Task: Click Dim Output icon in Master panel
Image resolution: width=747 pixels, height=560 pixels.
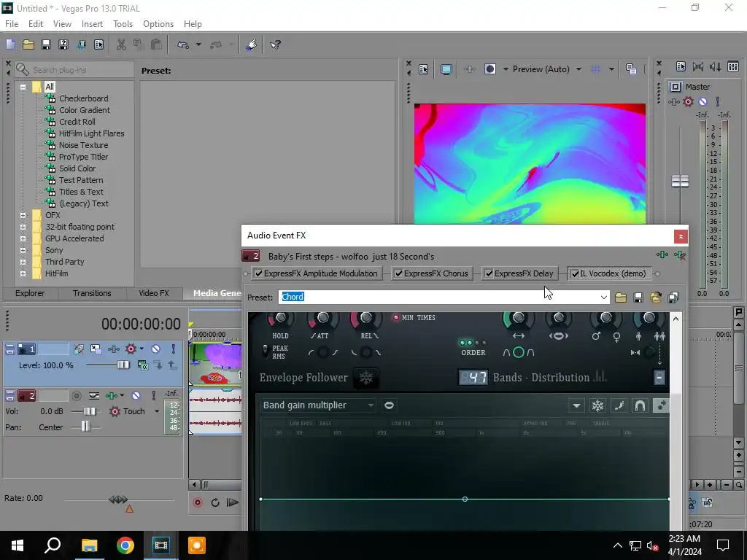Action: click(x=716, y=67)
